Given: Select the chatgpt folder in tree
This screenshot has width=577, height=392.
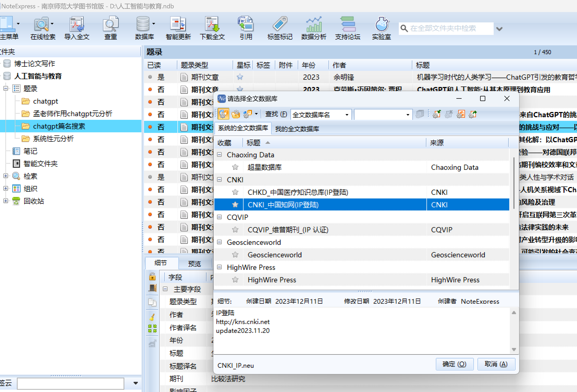Looking at the screenshot, I should 45,101.
